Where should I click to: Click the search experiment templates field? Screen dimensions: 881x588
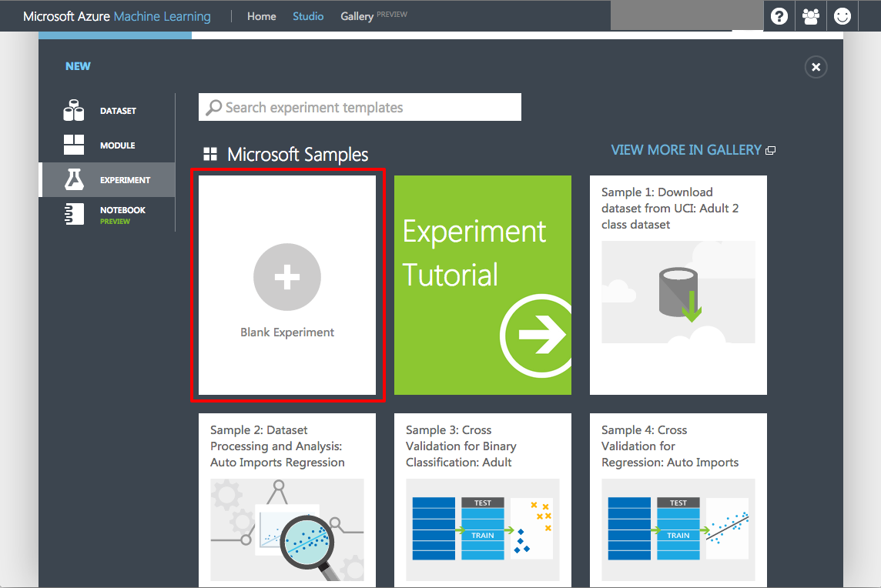coord(360,108)
